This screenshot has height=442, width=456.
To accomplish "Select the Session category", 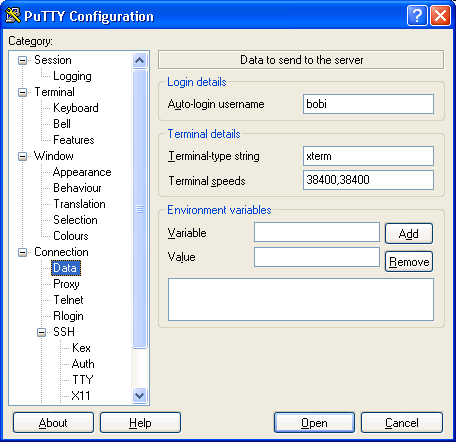I will pos(53,60).
